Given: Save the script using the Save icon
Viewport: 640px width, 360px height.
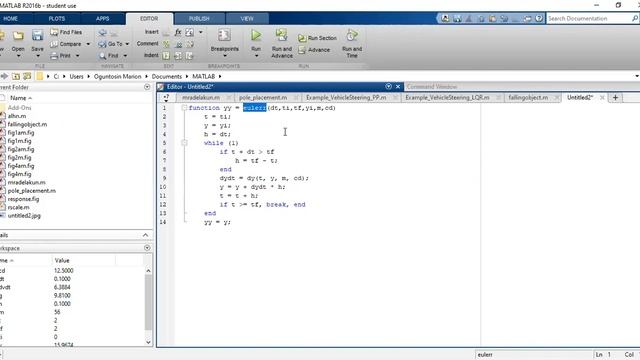Looking at the screenshot, I should pyautogui.click(x=38, y=36).
